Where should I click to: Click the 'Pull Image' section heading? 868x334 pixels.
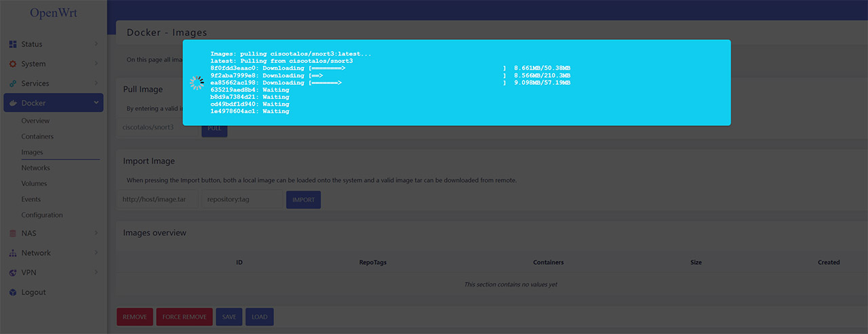(143, 89)
